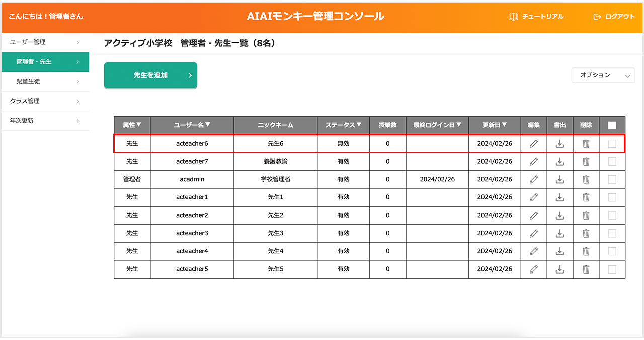Click the export download icon for acteacher7
This screenshot has width=644, height=340.
click(x=560, y=162)
